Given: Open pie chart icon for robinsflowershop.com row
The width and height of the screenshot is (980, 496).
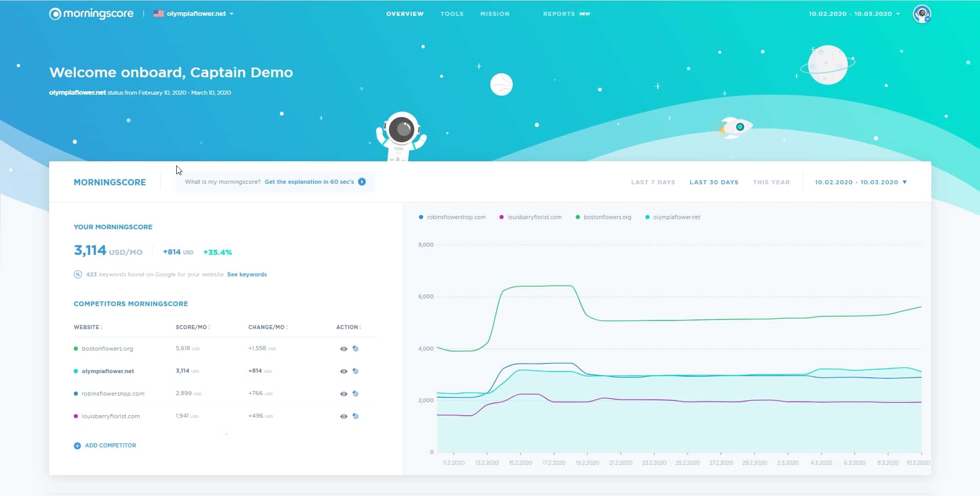Looking at the screenshot, I should [356, 394].
